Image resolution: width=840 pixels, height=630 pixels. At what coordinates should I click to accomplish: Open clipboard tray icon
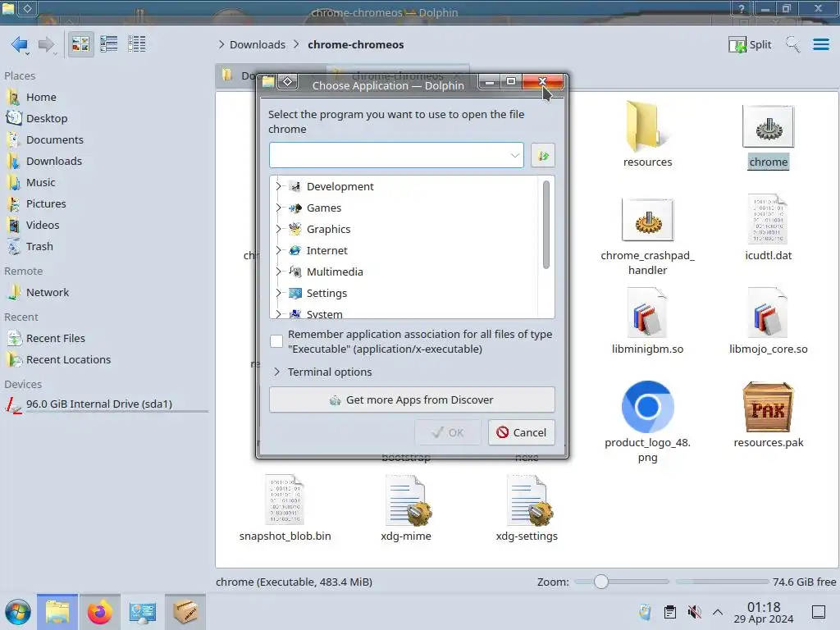pyautogui.click(x=669, y=612)
